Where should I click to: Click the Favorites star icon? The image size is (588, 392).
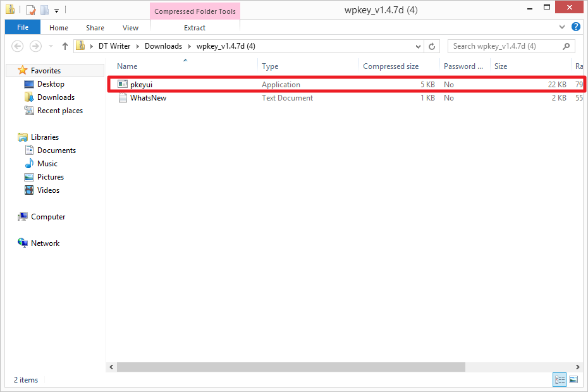(x=23, y=70)
